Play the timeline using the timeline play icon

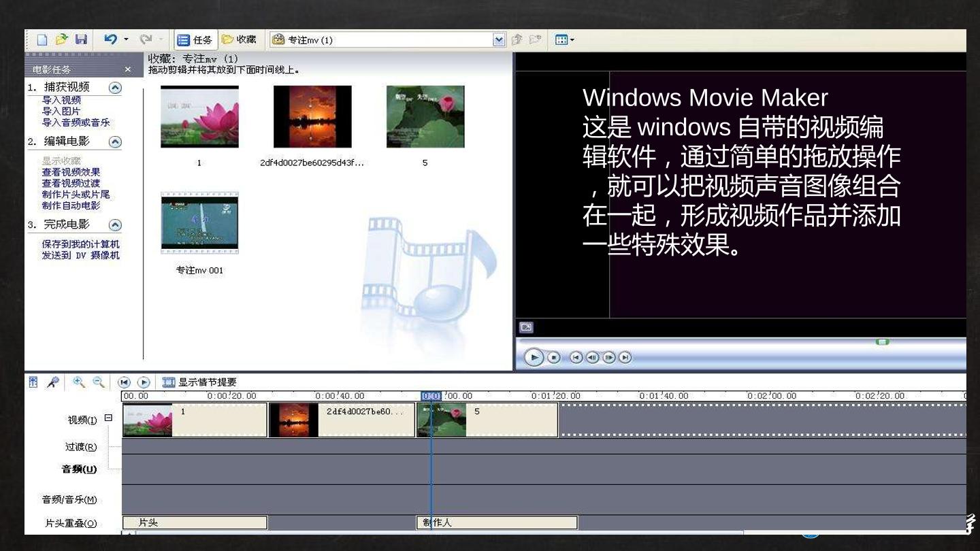pos(144,383)
